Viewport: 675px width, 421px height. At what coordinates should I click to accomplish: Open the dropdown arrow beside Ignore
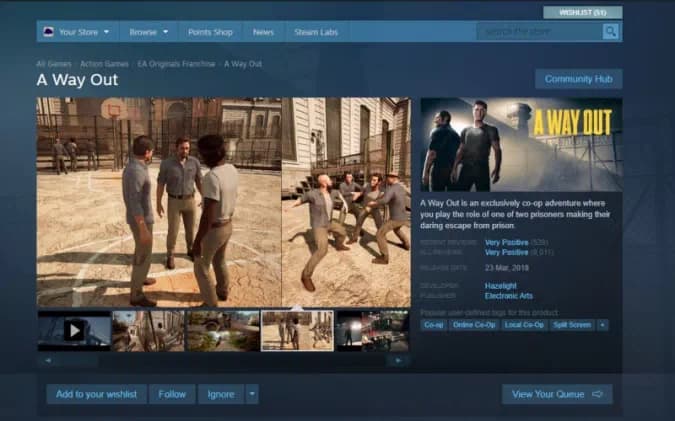252,394
